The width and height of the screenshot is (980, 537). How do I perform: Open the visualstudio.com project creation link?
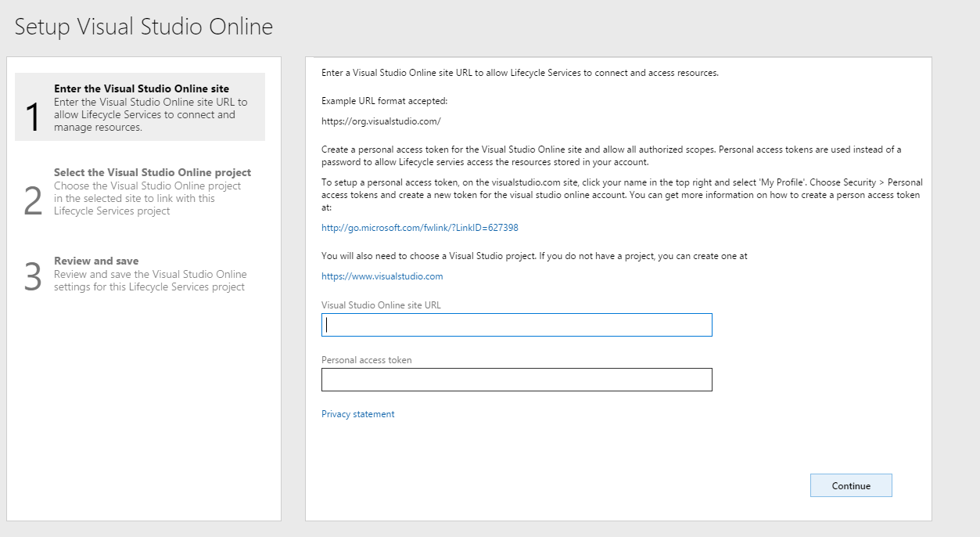(382, 276)
